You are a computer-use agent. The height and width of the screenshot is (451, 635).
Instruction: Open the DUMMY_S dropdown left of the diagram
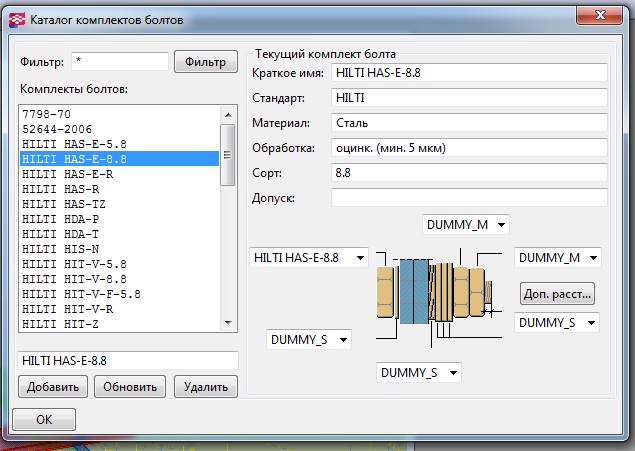310,340
